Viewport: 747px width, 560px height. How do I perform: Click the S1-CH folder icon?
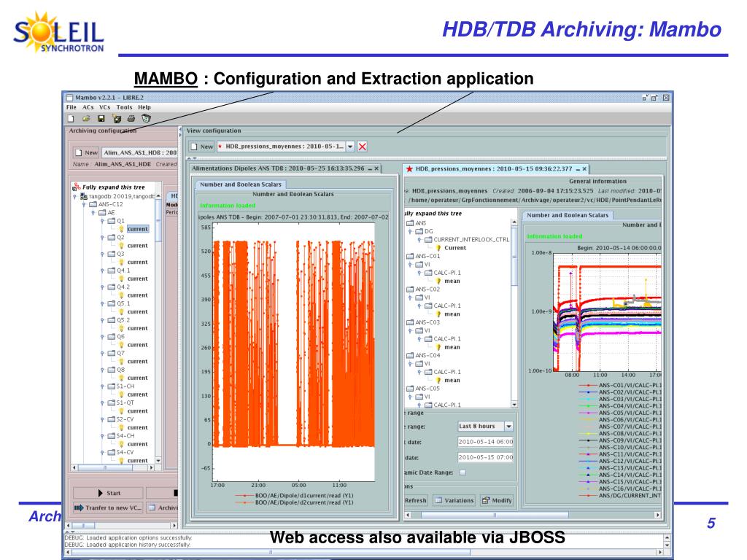(112, 386)
